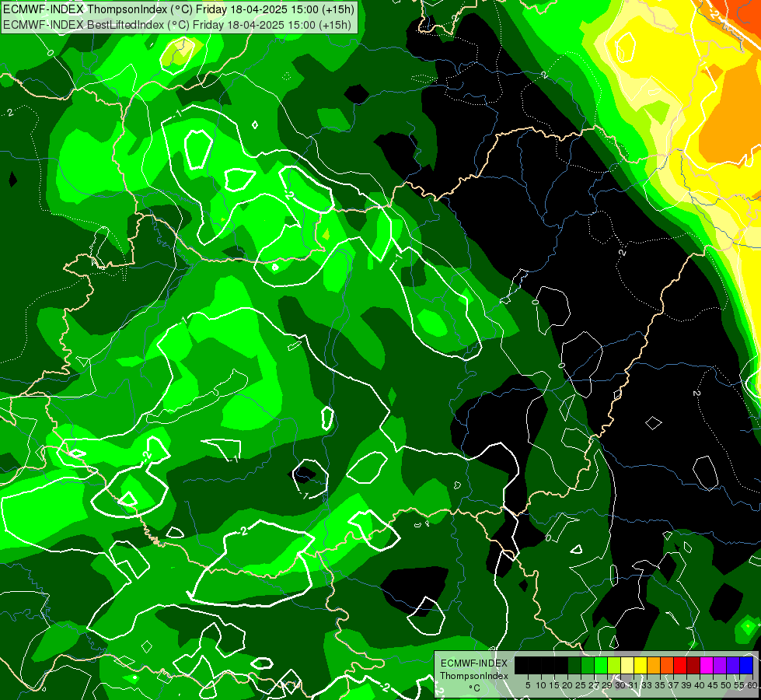This screenshot has height=700, width=761.
Task: Click the legend scale value '60'
Action: tap(752, 685)
